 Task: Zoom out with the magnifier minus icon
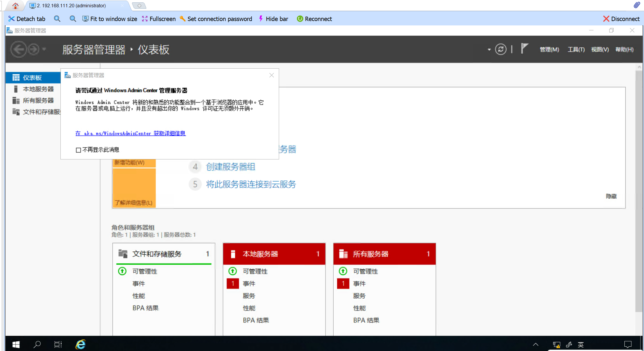click(x=73, y=19)
